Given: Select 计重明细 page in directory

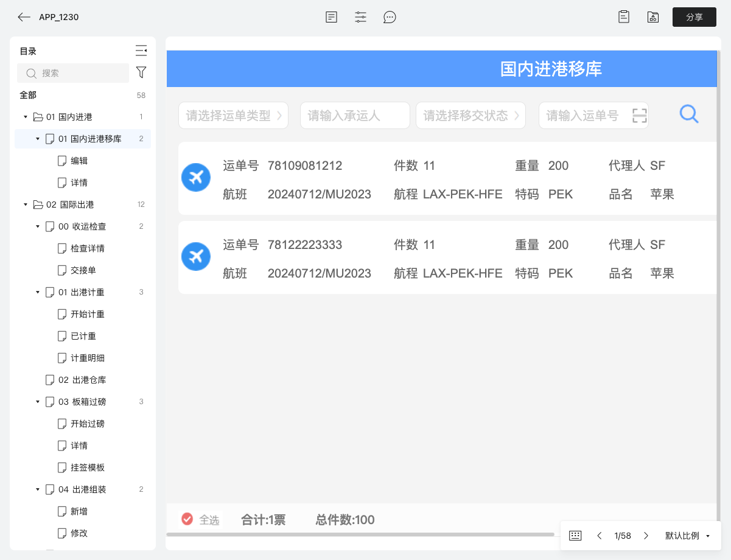Looking at the screenshot, I should click(88, 358).
